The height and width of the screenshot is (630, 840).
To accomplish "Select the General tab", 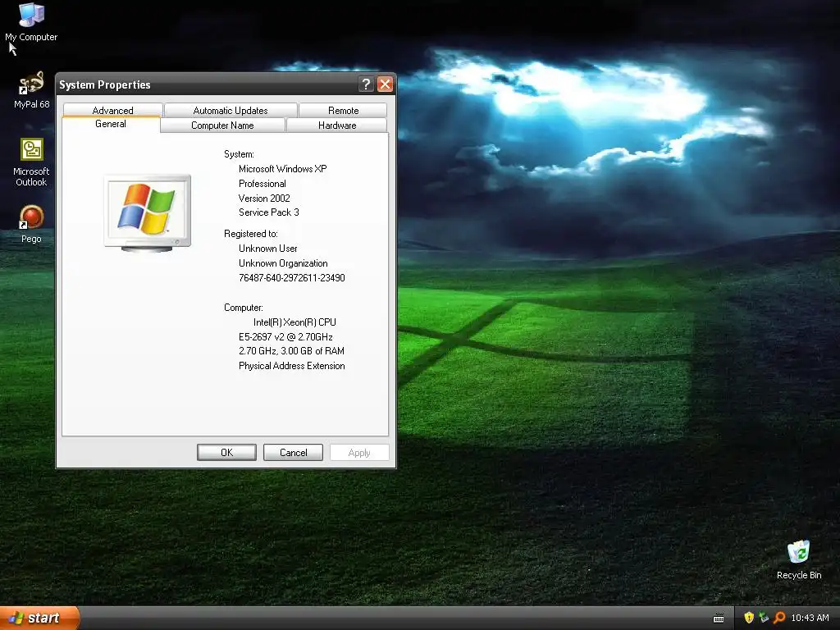I will click(111, 124).
